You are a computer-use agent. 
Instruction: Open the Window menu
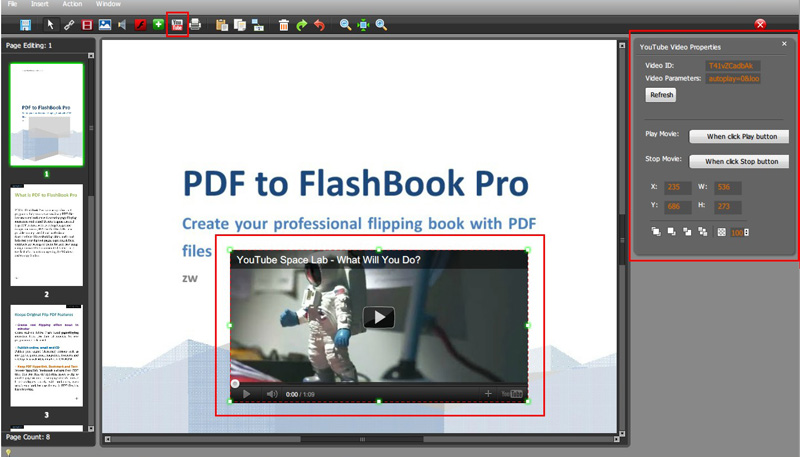pos(108,4)
